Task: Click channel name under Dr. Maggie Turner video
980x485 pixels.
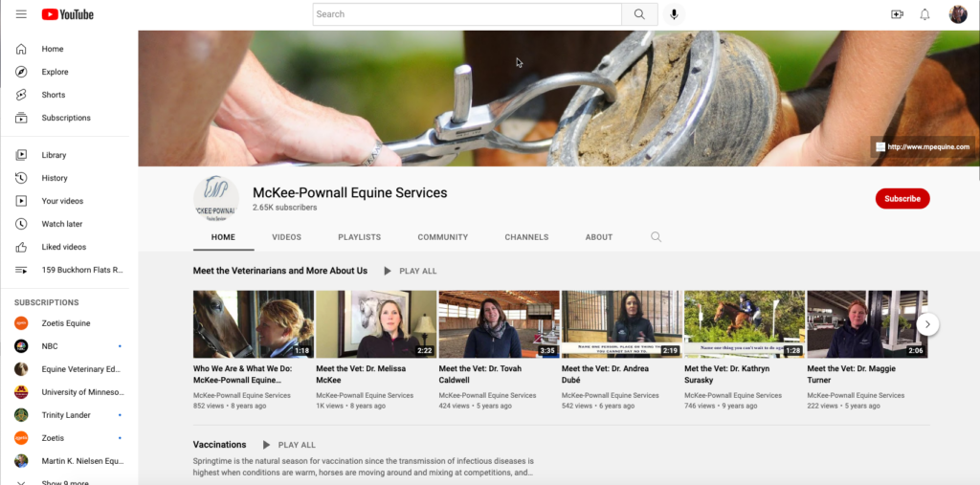Action: (x=856, y=396)
